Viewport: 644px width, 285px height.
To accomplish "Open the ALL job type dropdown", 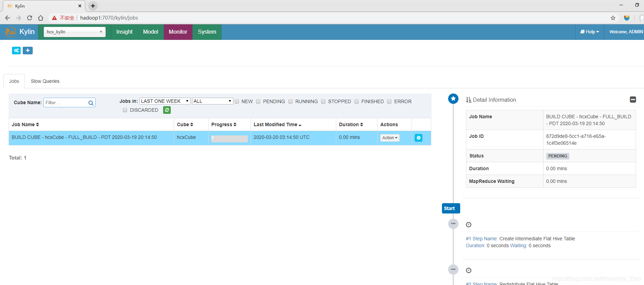I will point(212,101).
